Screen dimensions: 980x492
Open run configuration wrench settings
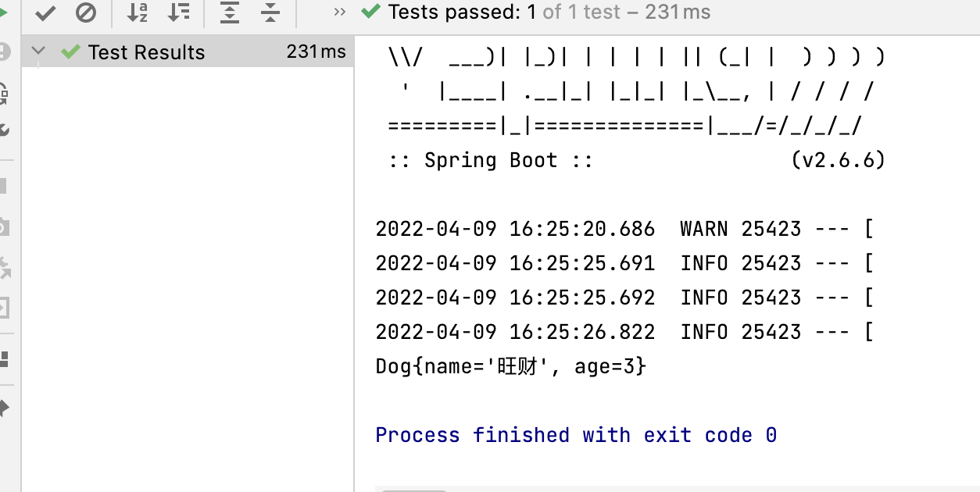click(x=3, y=130)
